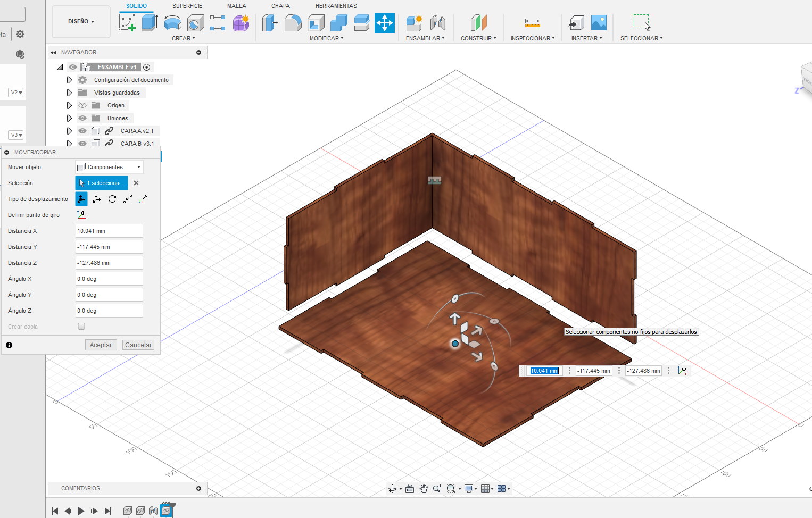Select the window selection tool

(x=642, y=23)
